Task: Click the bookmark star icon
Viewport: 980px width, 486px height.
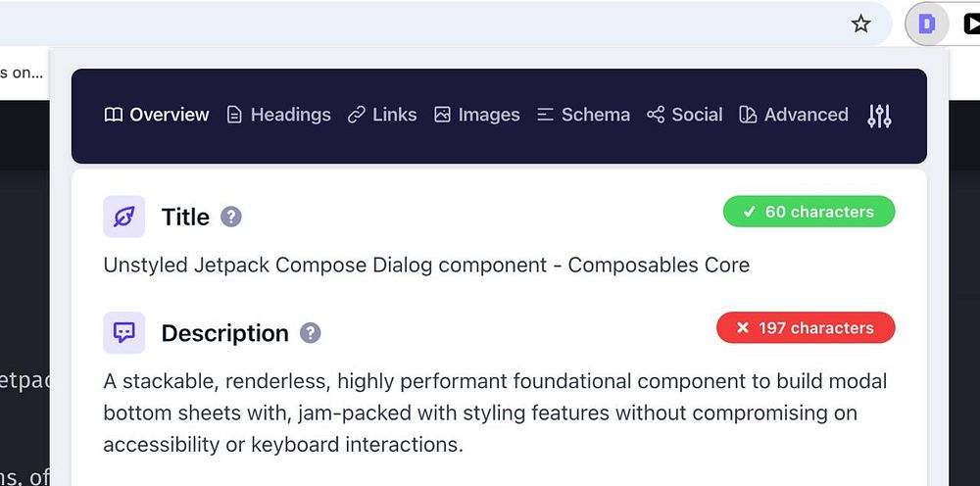Action: point(860,24)
